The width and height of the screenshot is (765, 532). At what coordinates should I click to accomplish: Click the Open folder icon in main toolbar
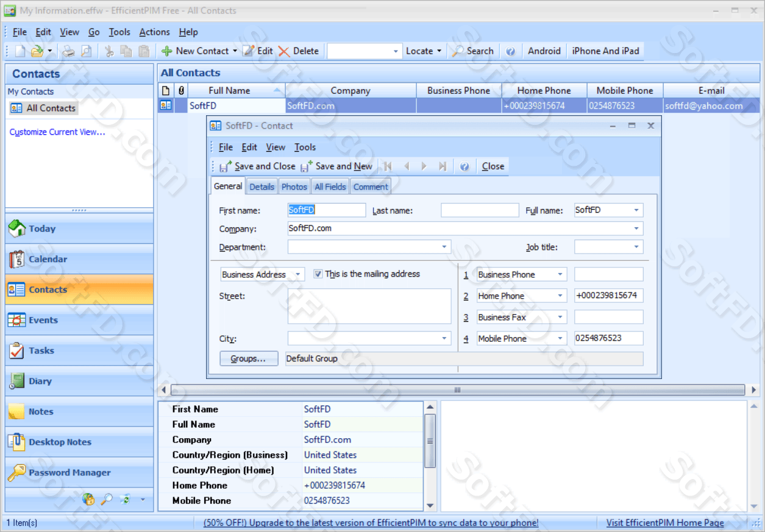point(37,51)
